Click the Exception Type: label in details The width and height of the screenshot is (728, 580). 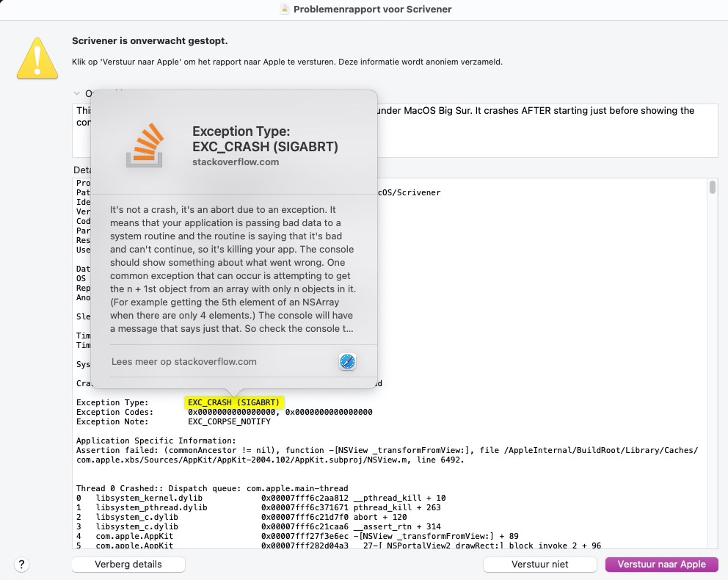112,402
